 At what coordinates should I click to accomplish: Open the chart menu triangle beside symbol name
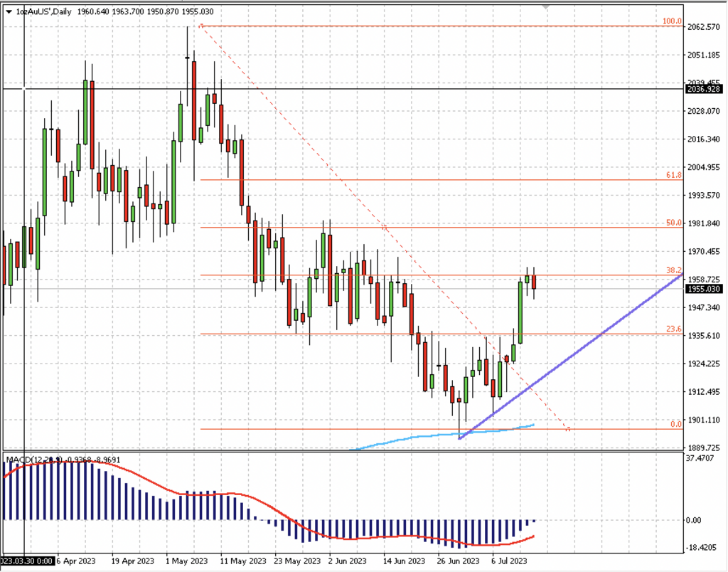pos(9,12)
